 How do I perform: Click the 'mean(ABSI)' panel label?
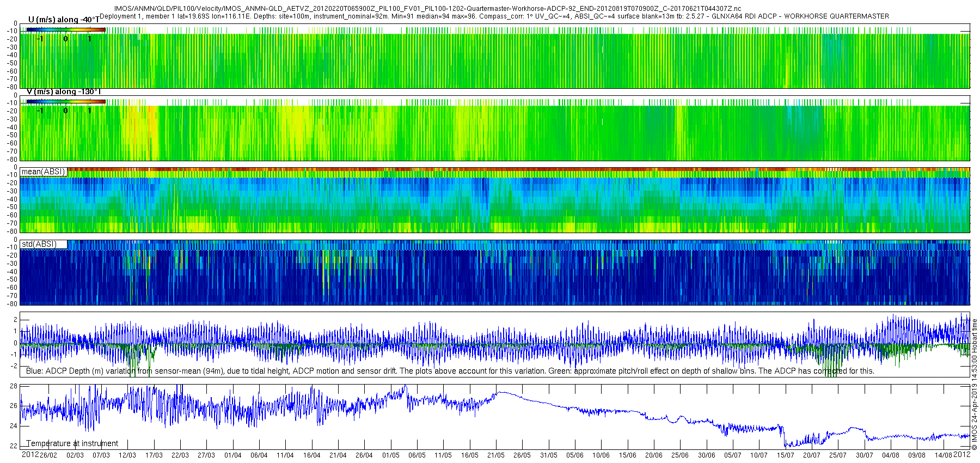[44, 172]
